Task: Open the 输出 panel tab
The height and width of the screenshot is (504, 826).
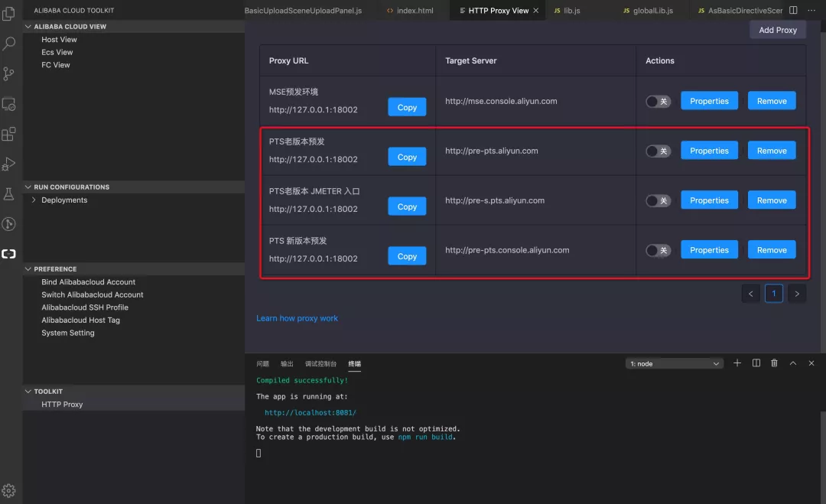Action: [287, 364]
